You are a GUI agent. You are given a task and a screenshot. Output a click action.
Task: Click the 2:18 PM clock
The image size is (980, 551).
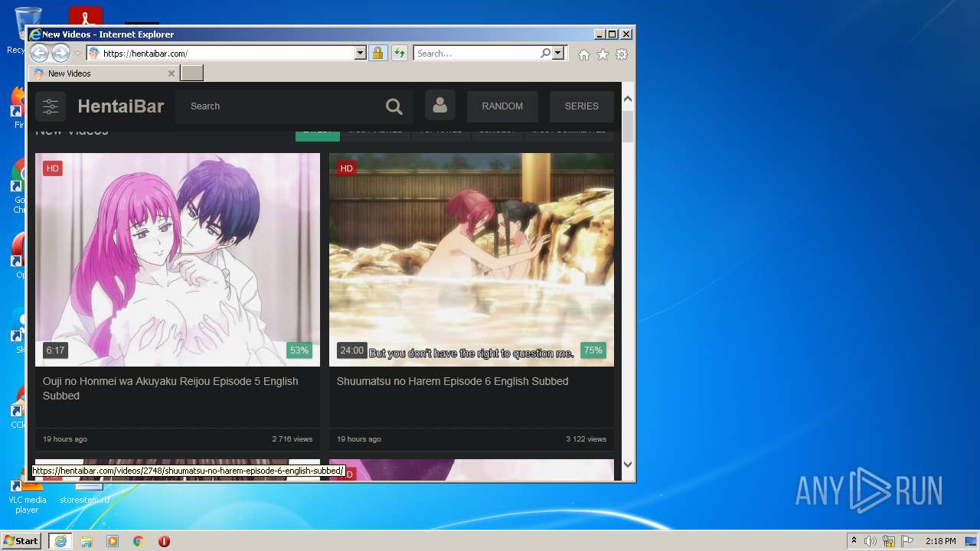click(x=940, y=541)
